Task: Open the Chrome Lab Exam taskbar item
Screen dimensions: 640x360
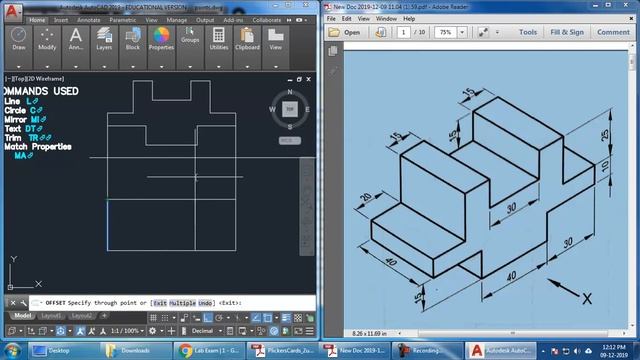Action: (x=210, y=351)
